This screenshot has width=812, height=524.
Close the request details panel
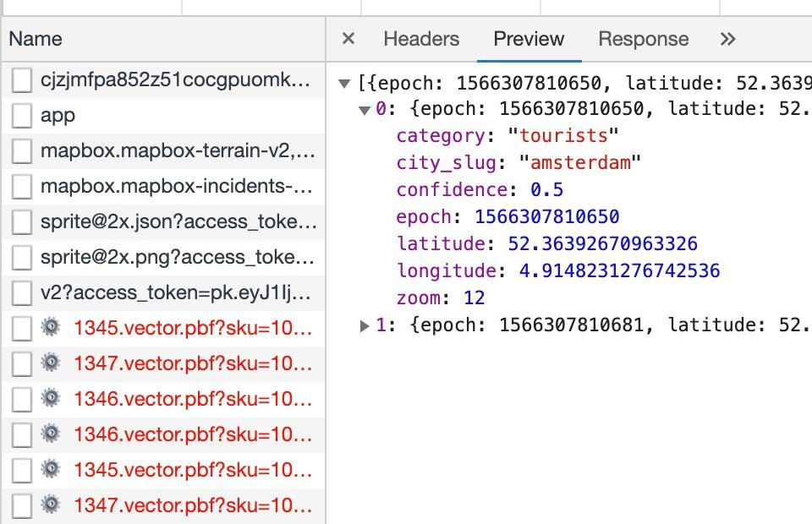tap(348, 39)
